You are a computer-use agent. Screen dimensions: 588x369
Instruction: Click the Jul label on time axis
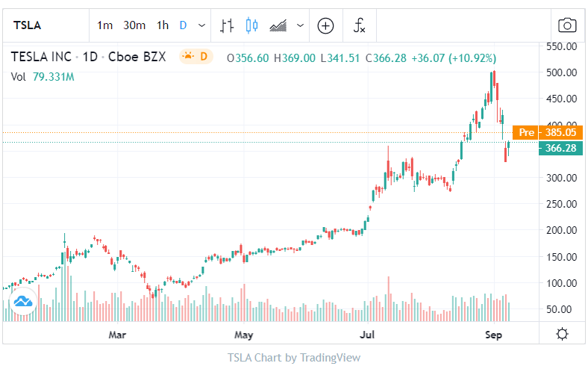367,334
